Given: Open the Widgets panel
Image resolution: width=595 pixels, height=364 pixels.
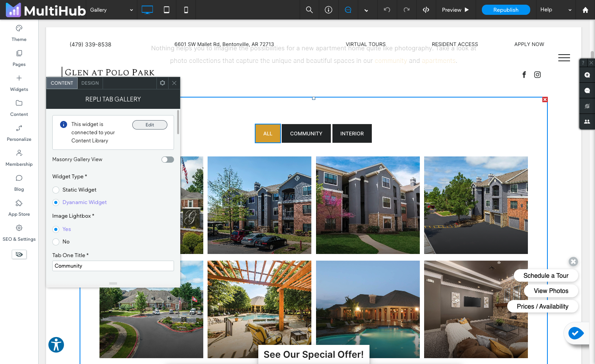Looking at the screenshot, I should pyautogui.click(x=19, y=83).
